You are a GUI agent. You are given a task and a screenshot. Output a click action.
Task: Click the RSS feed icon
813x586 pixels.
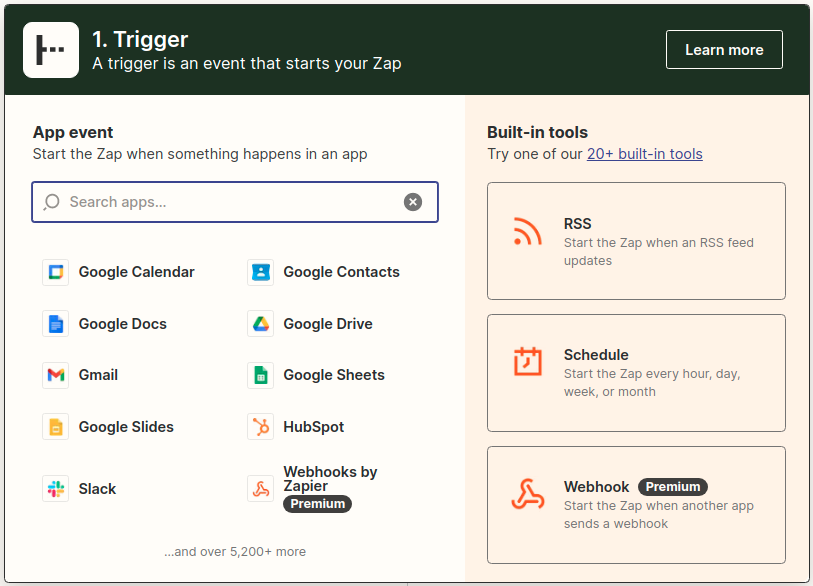(527, 231)
